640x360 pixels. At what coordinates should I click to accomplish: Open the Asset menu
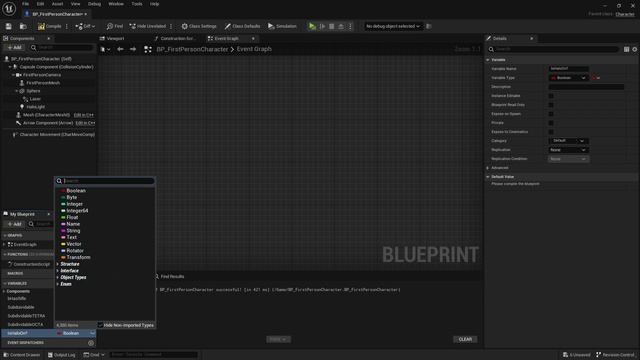[x=58, y=4]
